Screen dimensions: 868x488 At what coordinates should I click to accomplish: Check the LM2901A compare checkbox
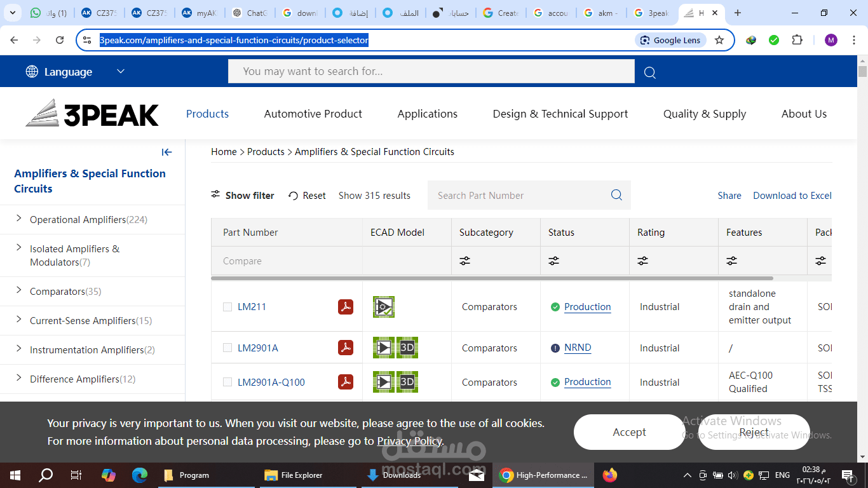[227, 348]
